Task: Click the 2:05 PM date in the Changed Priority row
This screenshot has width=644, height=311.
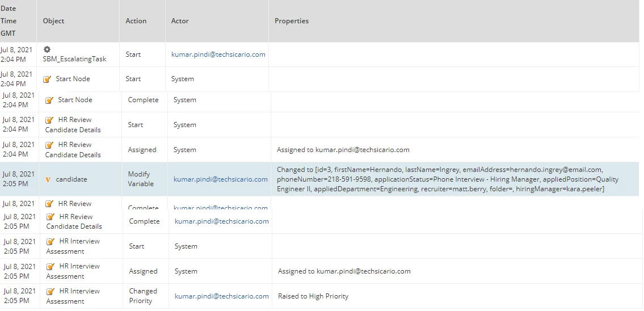Action: coord(19,296)
